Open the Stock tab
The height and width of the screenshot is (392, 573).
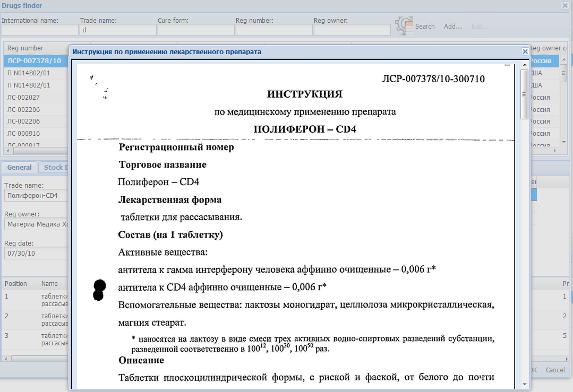(x=55, y=167)
